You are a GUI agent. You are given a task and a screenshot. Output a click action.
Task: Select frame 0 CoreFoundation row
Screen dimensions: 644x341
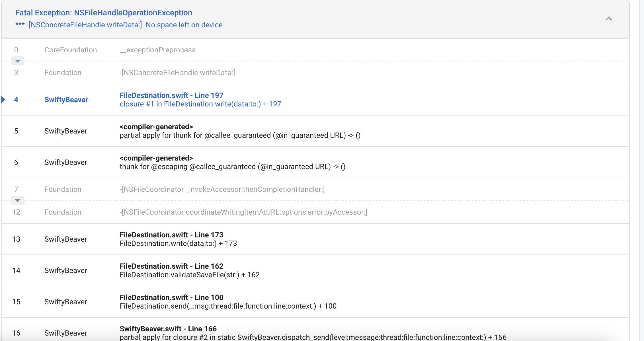click(x=71, y=50)
